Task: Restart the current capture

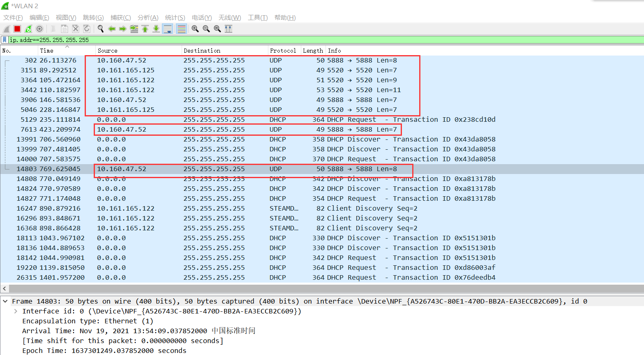Action: coord(28,29)
